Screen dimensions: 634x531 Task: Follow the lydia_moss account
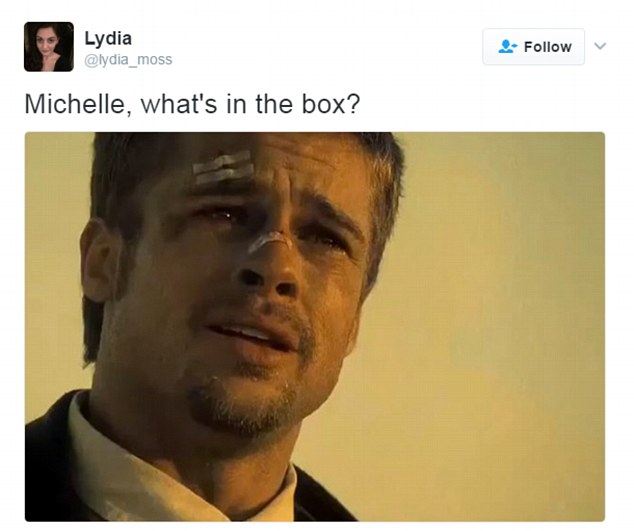[533, 47]
